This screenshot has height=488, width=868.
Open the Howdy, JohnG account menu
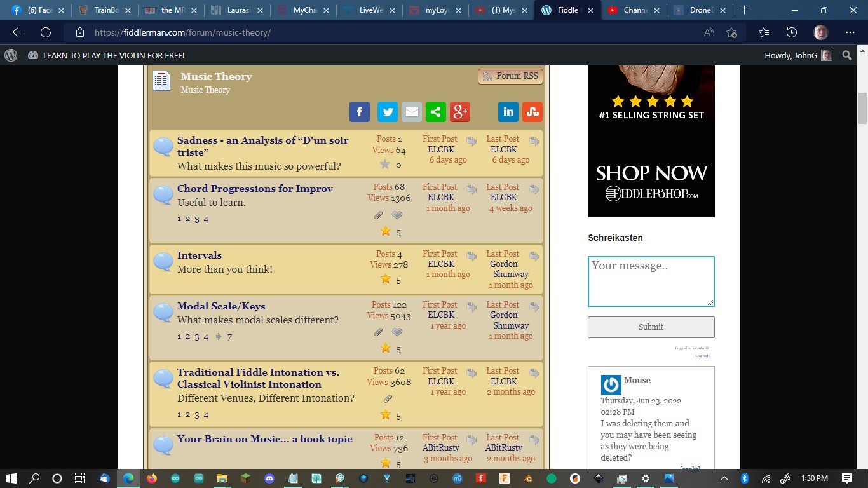[798, 55]
